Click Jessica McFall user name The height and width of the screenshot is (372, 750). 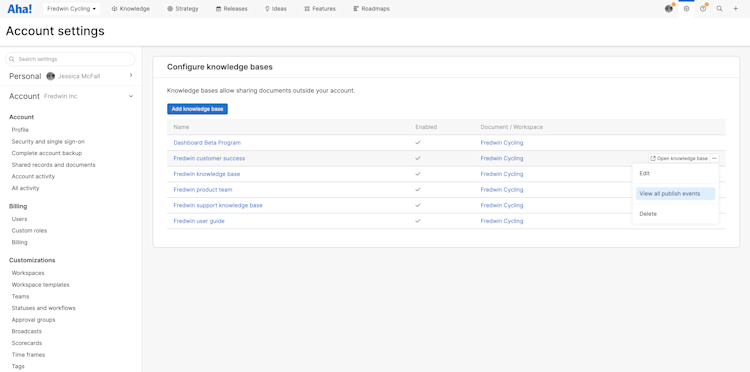[x=79, y=76]
